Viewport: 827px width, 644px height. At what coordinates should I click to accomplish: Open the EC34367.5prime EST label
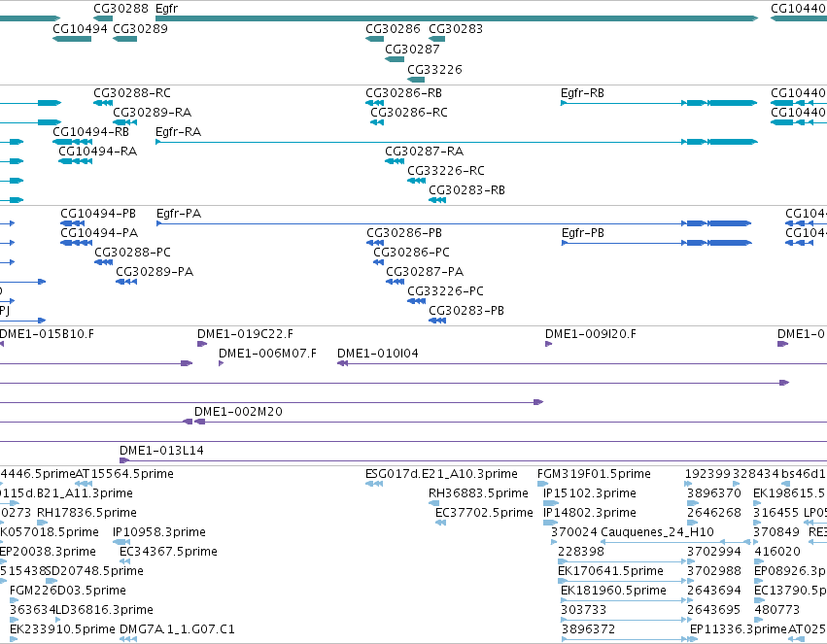pos(168,552)
